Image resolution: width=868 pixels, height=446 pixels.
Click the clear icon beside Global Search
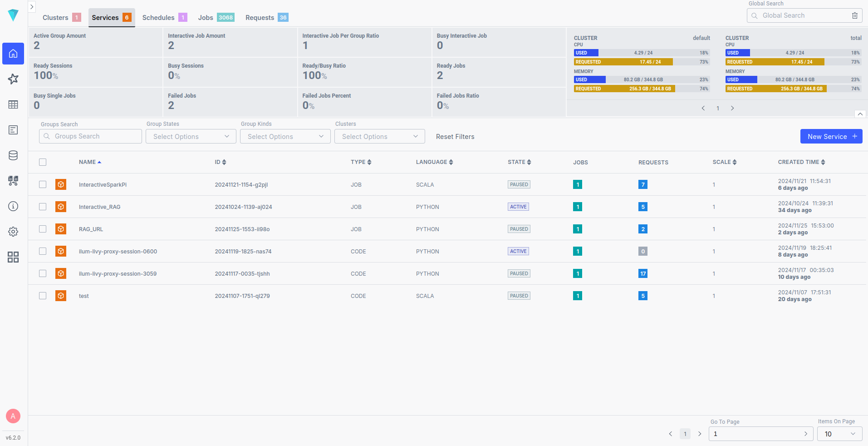point(855,15)
